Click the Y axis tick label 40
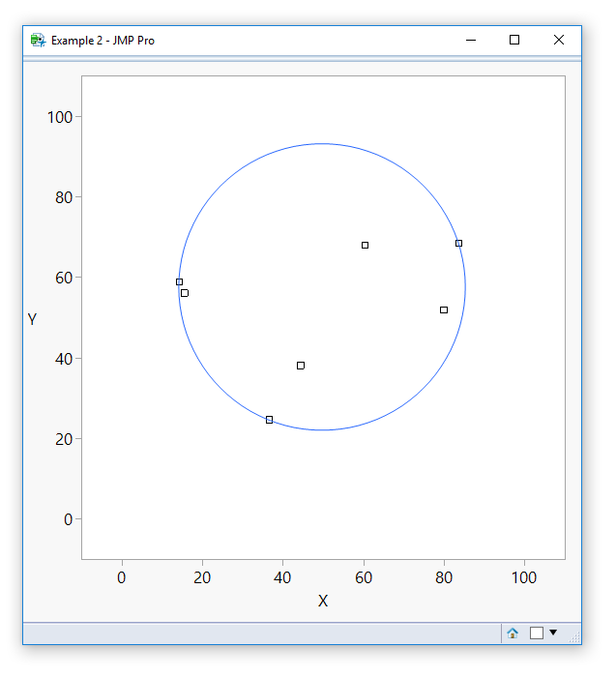The height and width of the screenshot is (677, 616). pyautogui.click(x=64, y=359)
